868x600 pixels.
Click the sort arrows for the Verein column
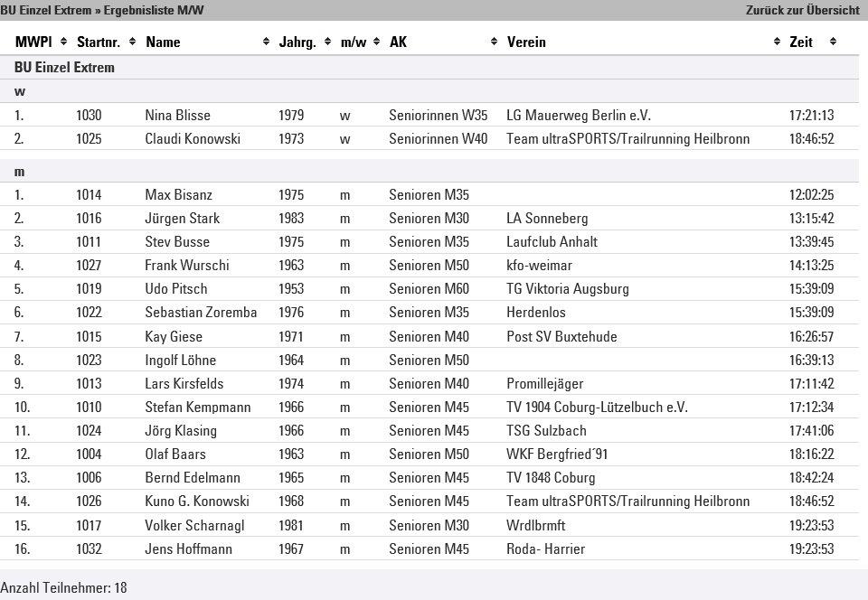click(778, 42)
